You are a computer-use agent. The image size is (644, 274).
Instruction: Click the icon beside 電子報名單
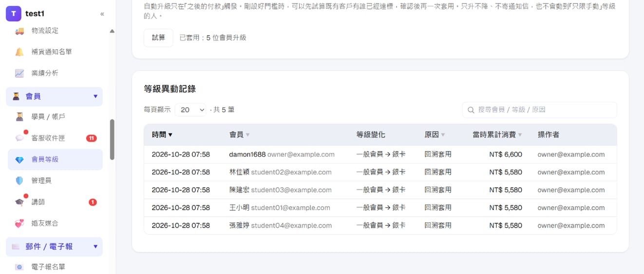[x=19, y=267]
